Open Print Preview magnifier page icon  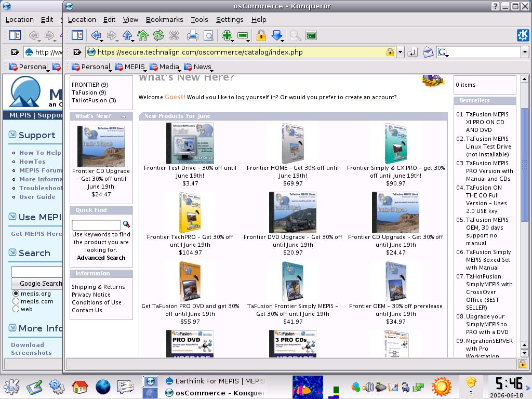(208, 35)
